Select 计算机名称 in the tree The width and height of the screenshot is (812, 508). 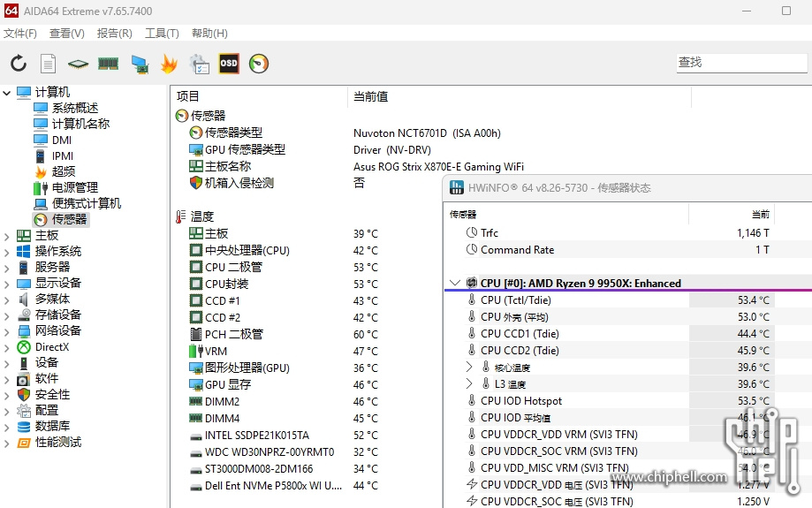[80, 124]
